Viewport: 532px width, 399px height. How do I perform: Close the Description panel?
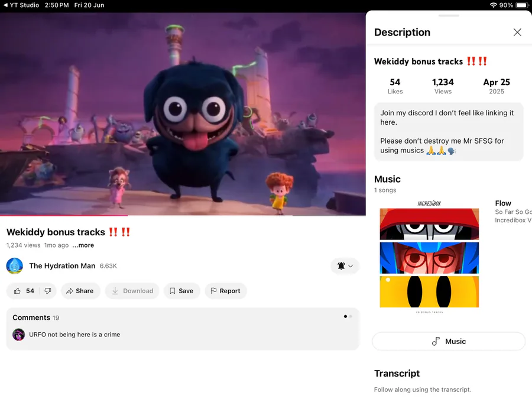tap(517, 33)
